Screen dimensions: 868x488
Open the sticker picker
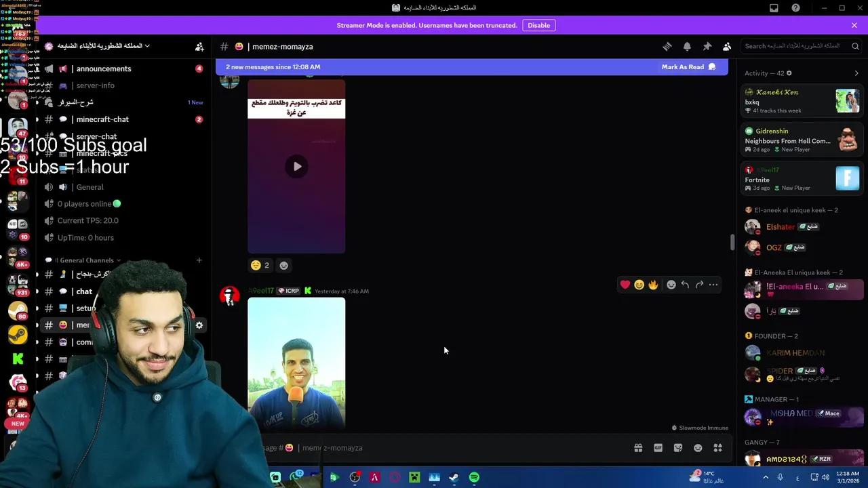[678, 448]
